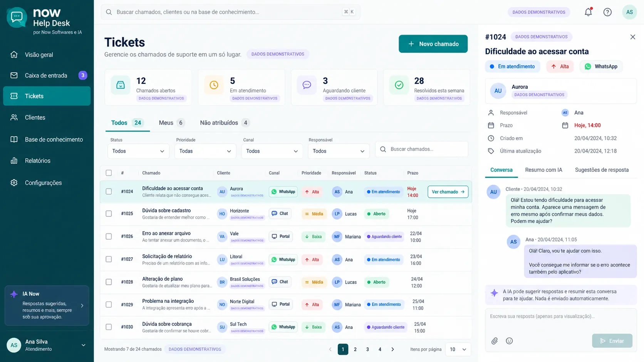Screen dimensions: 644x362
Task: Click the Clientes people icon
Action: (14, 117)
